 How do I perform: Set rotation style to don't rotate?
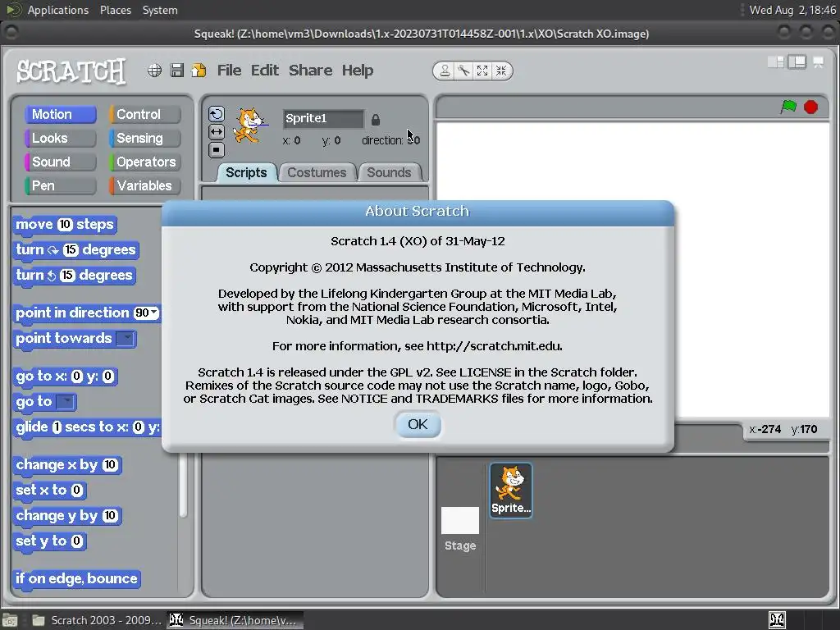216,149
